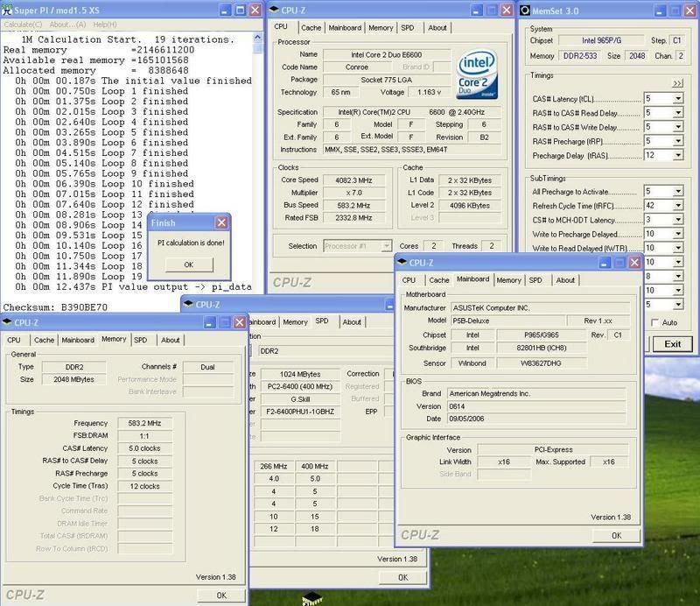The width and height of the screenshot is (700, 606).
Task: Click OK in CPU-Z memory Timings window
Action: [221, 595]
